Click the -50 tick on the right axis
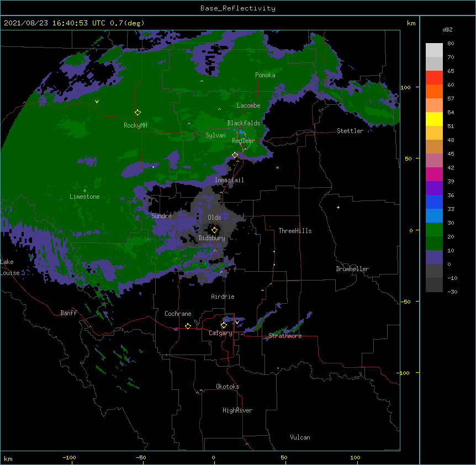Viewport: 476px width, 465px height. [x=405, y=302]
